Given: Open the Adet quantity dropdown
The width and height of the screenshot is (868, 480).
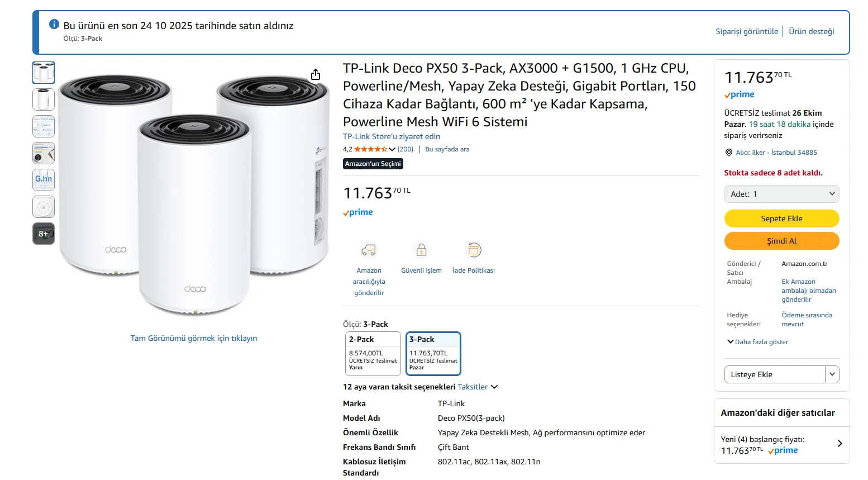Looking at the screenshot, I should click(781, 194).
